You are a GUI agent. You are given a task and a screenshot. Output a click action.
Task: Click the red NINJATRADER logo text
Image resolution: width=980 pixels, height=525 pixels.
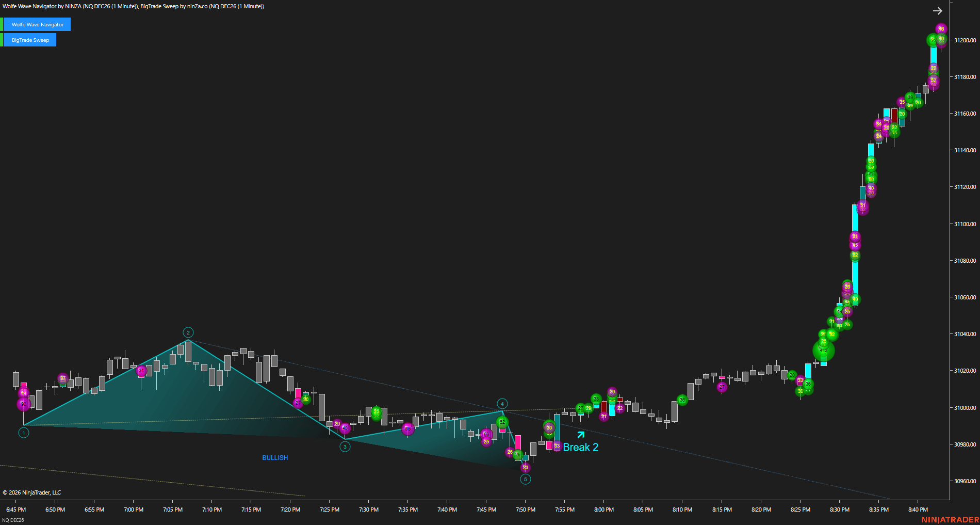coord(950,519)
